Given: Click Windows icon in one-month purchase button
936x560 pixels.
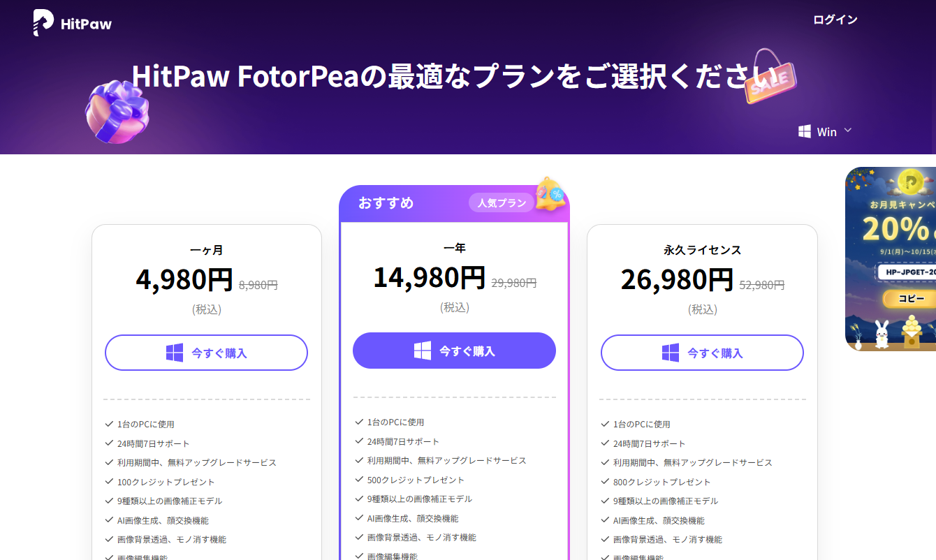Looking at the screenshot, I should 175,353.
